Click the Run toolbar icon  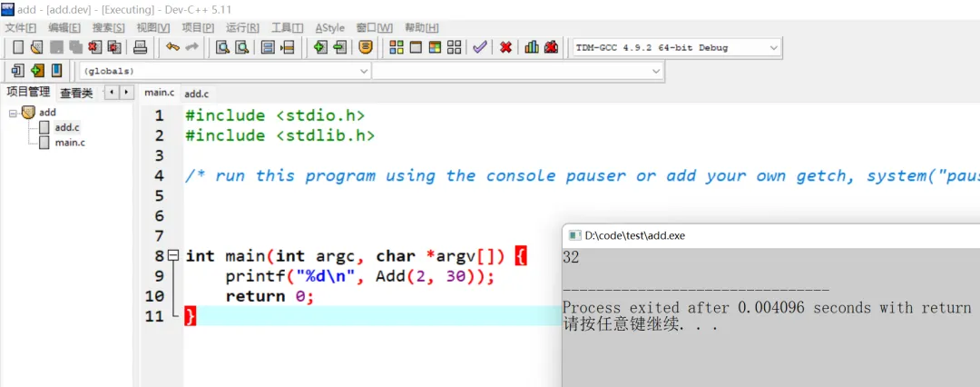point(416,47)
